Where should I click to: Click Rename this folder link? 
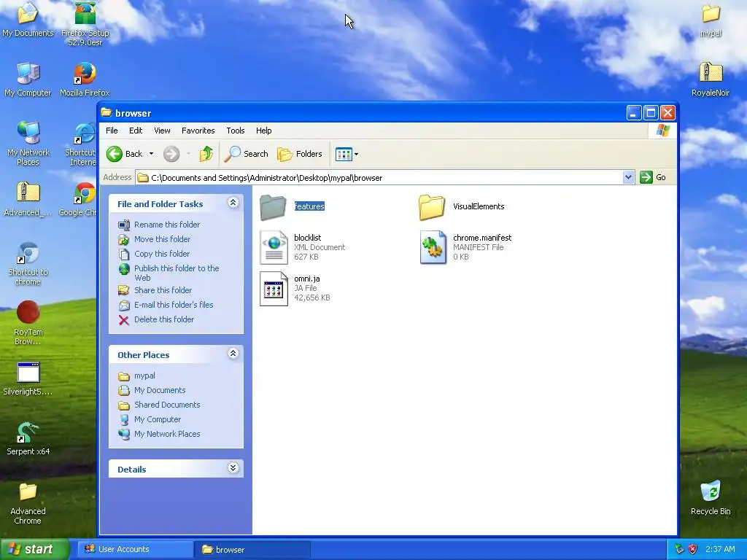pyautogui.click(x=167, y=225)
